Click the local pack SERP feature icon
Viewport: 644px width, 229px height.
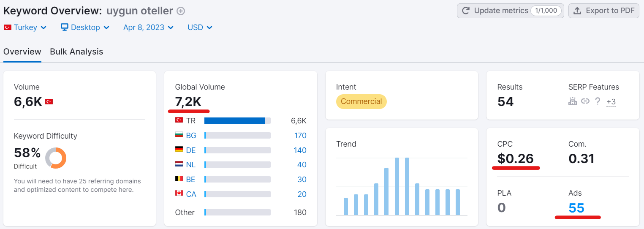pyautogui.click(x=573, y=101)
